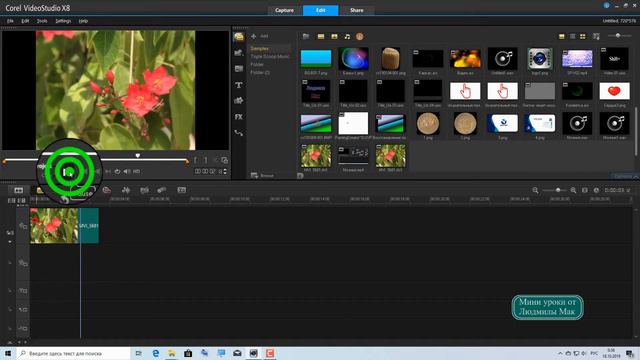Click the timeline Zoom in magnifier
The image size is (640, 360).
[573, 190]
